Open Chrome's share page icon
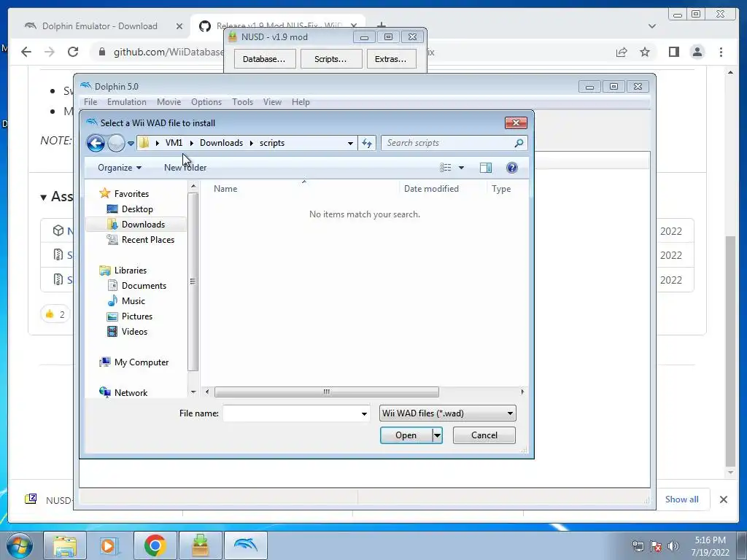Image resolution: width=747 pixels, height=560 pixels. pos(622,52)
